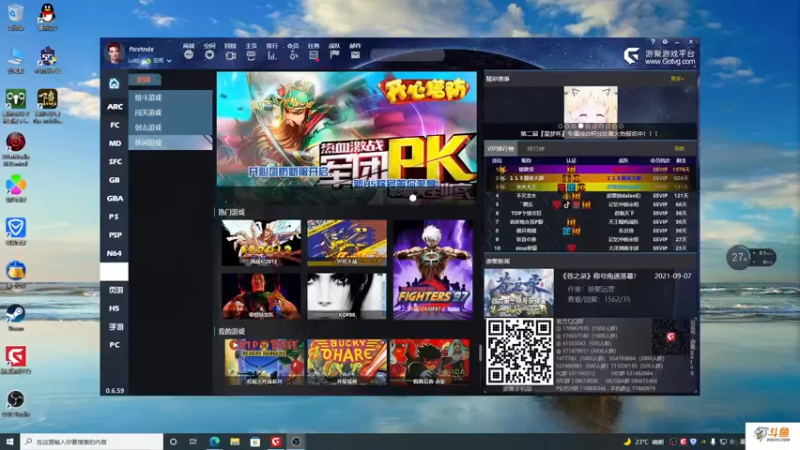Select N64 platform in sidebar
Screen dimensions: 800x450
pos(115,254)
